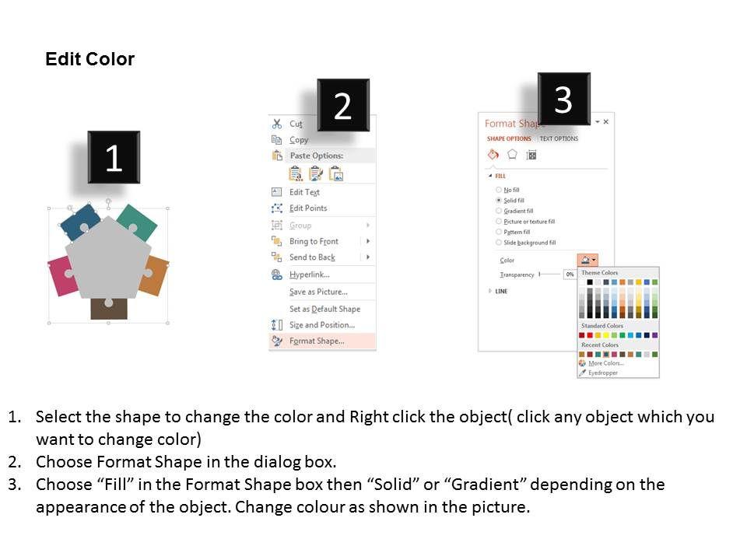Open the Size & Properties icon
Viewport: 747px width, 560px height.
pyautogui.click(x=531, y=155)
